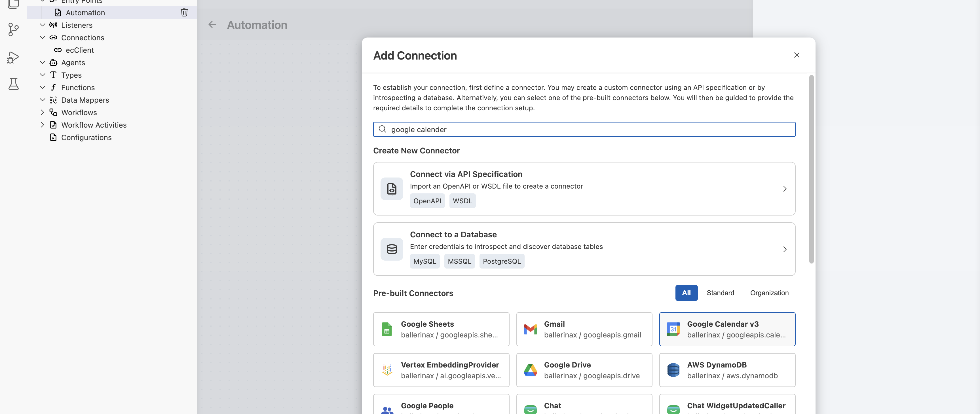Choose the Google Sheets connector title
This screenshot has width=980, height=414.
(427, 324)
